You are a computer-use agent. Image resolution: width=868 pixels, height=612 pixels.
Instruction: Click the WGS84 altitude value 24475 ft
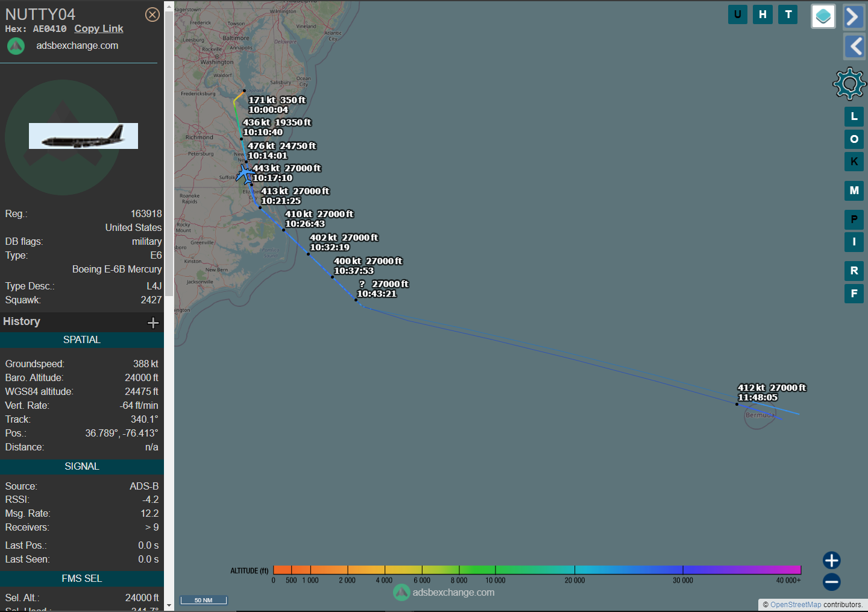[x=142, y=392]
